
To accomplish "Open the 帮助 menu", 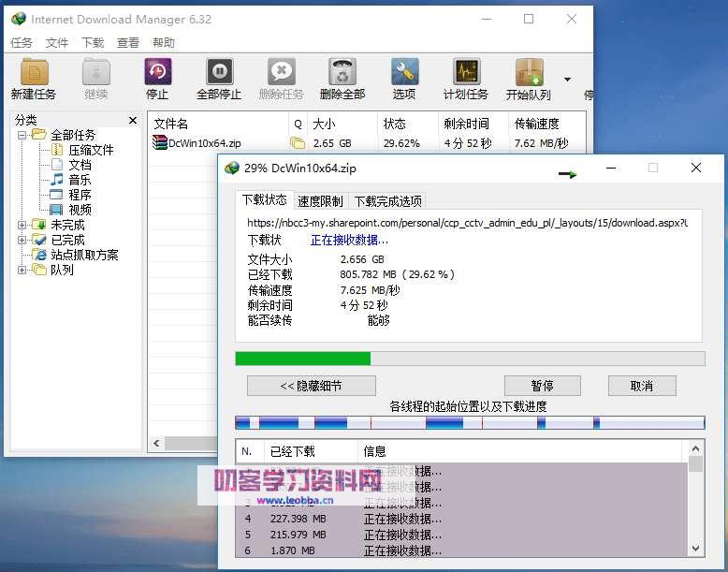I will 164,43.
